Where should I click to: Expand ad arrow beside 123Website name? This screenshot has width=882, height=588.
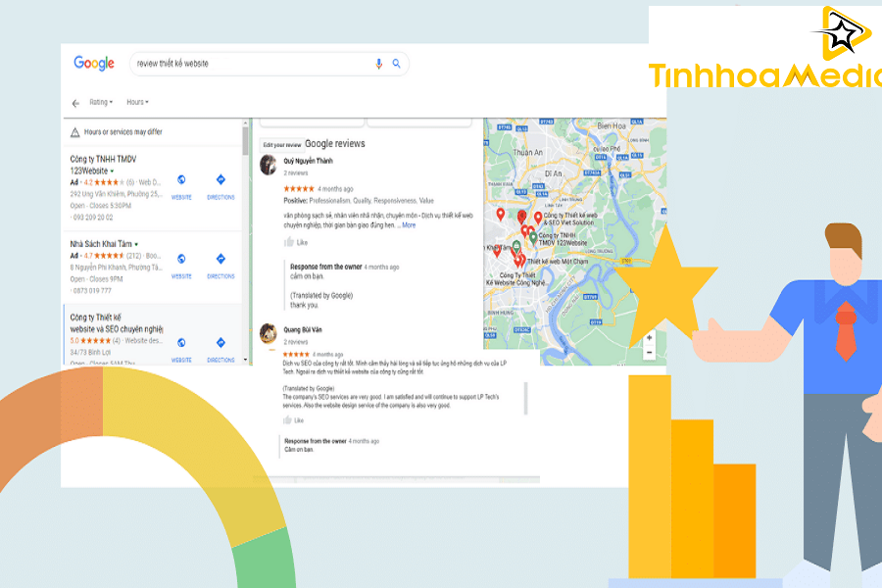[x=112, y=171]
